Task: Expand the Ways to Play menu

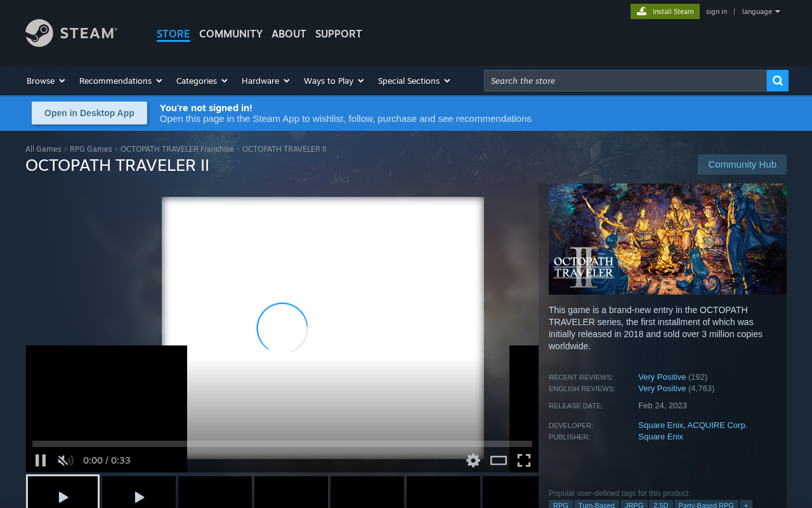Action: click(x=334, y=81)
